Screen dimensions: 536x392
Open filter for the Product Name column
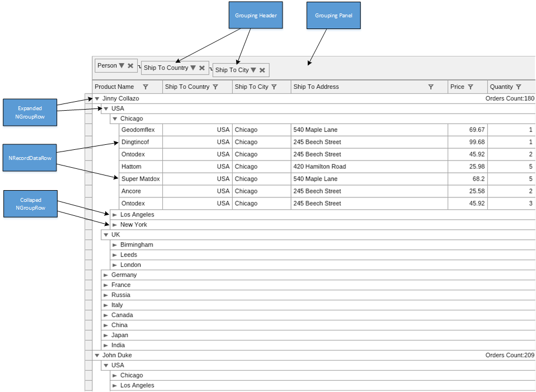pyautogui.click(x=145, y=87)
